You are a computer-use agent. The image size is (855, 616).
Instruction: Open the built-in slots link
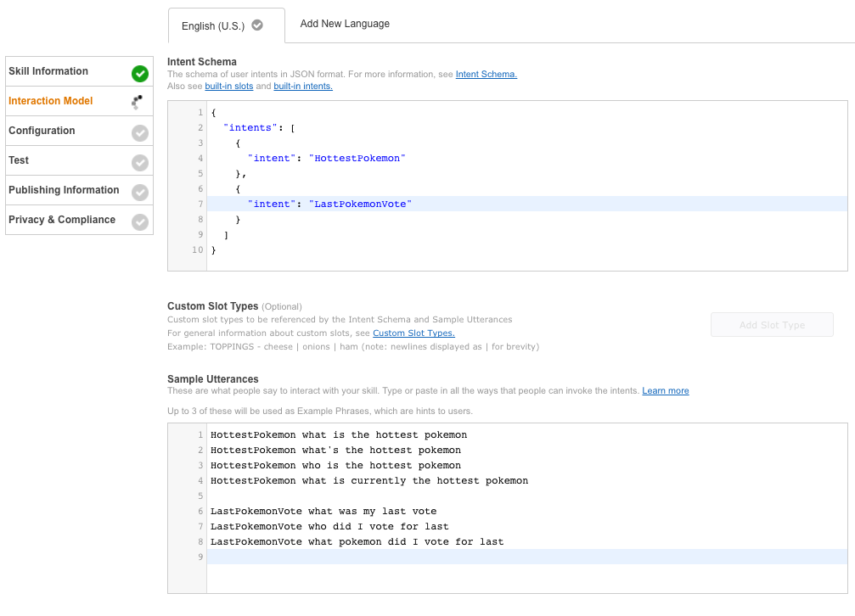[x=229, y=87]
